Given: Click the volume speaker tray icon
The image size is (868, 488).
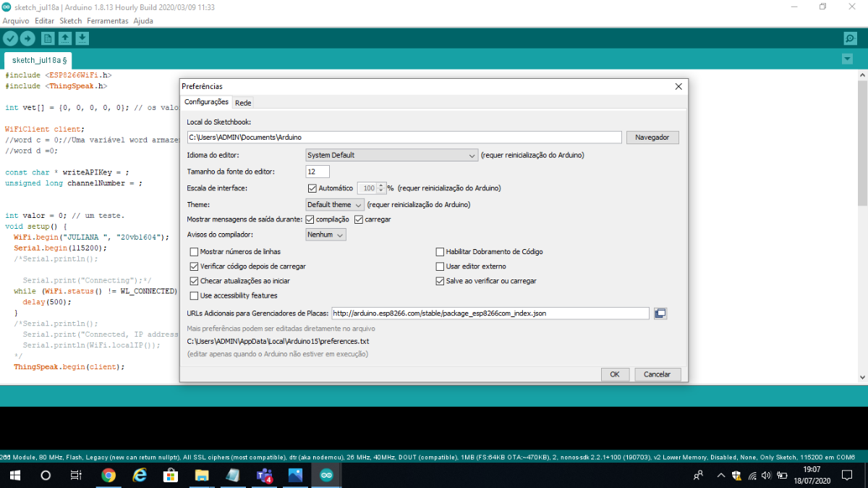Looking at the screenshot, I should 767,476.
